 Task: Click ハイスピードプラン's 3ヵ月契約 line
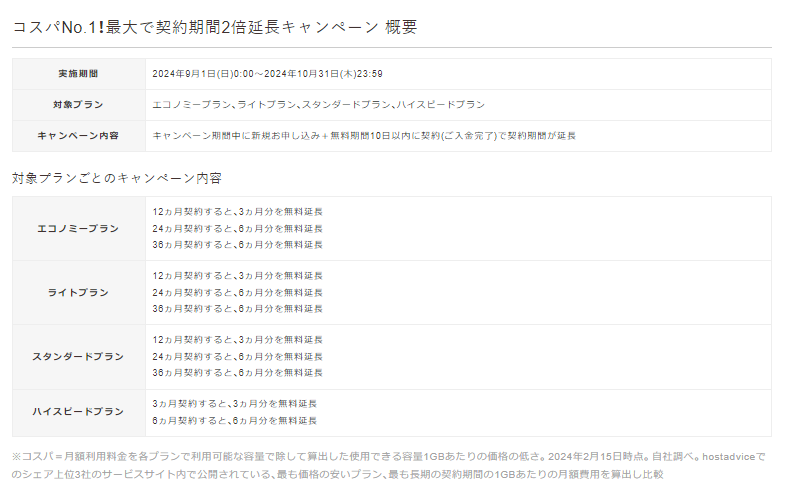234,404
